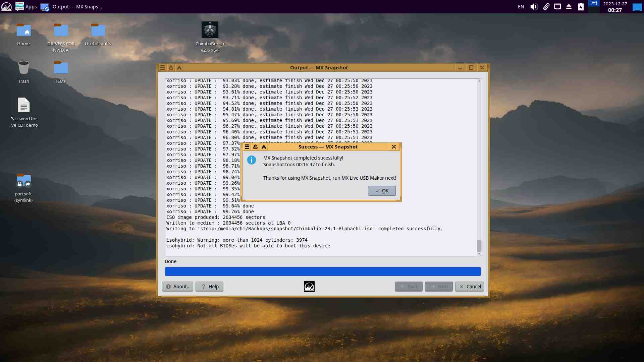Viewport: 644px width, 362px height.
Task: Click the eject removable media tray icon
Action: click(569, 7)
